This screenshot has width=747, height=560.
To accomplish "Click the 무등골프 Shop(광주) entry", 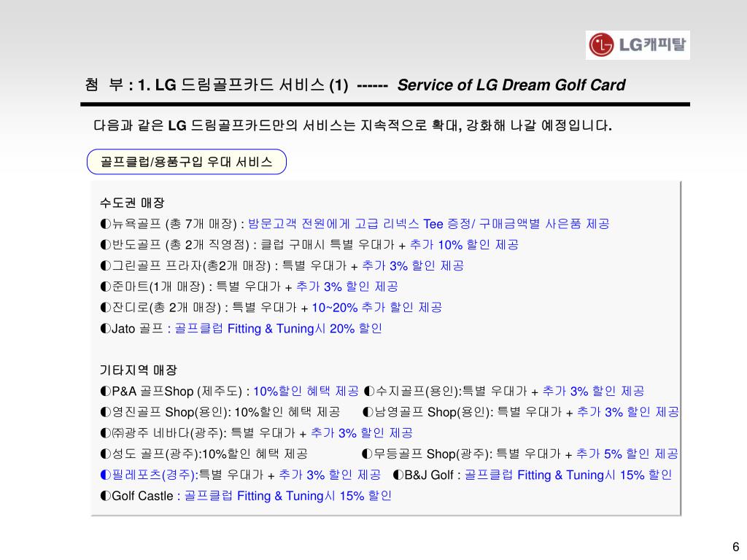I will [x=520, y=454].
